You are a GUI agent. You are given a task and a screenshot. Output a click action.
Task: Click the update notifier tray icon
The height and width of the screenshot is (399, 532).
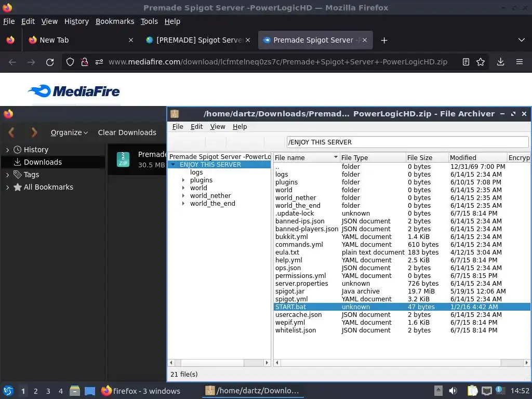[x=499, y=390]
